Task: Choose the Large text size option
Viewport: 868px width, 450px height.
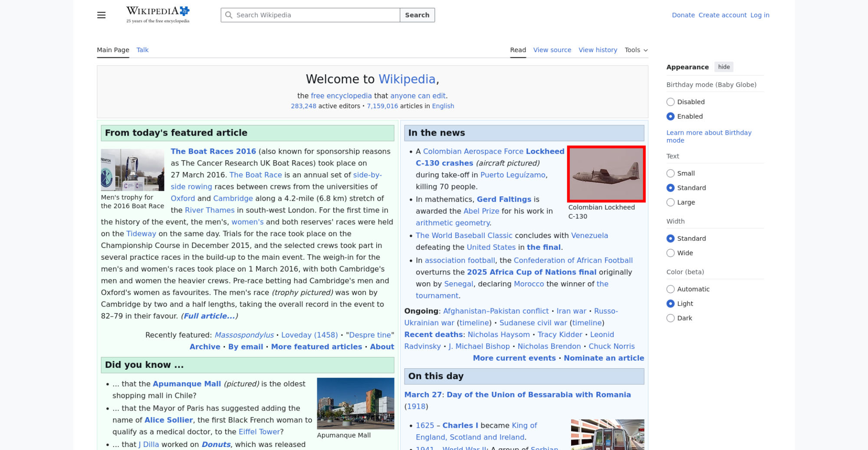Action: pyautogui.click(x=671, y=202)
